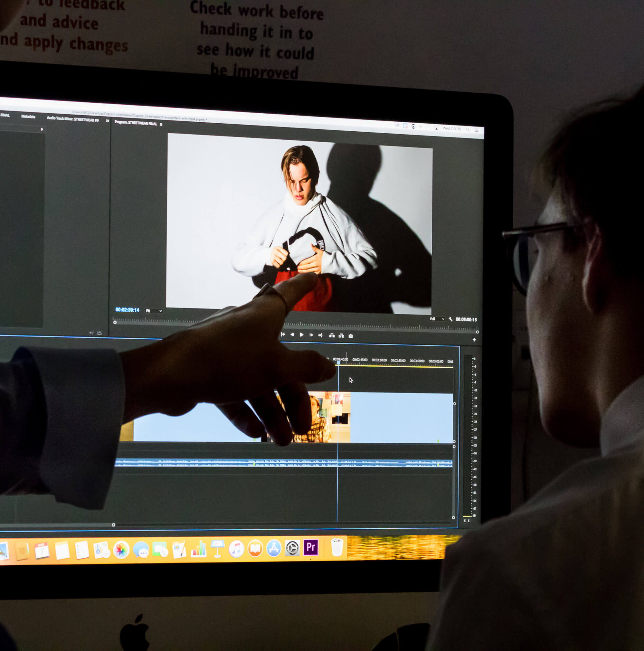Click the Go to In point icon
Screen dimensions: 644x651
[x=283, y=334]
